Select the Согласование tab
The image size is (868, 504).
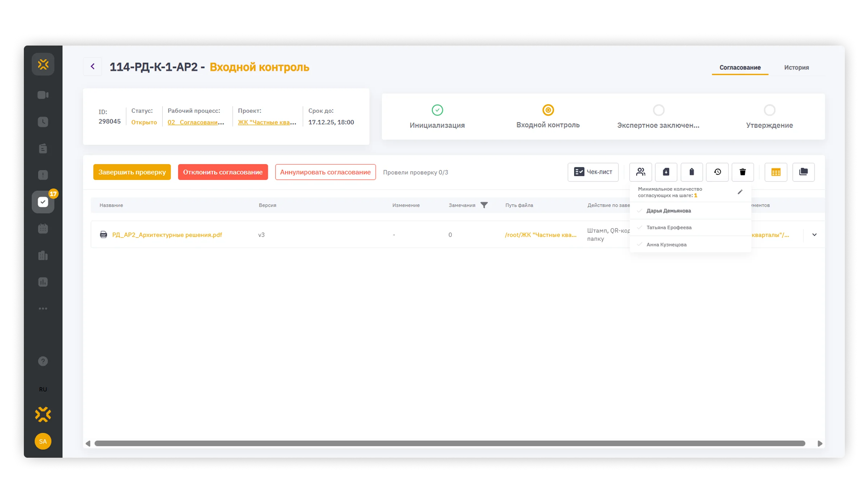pos(740,67)
